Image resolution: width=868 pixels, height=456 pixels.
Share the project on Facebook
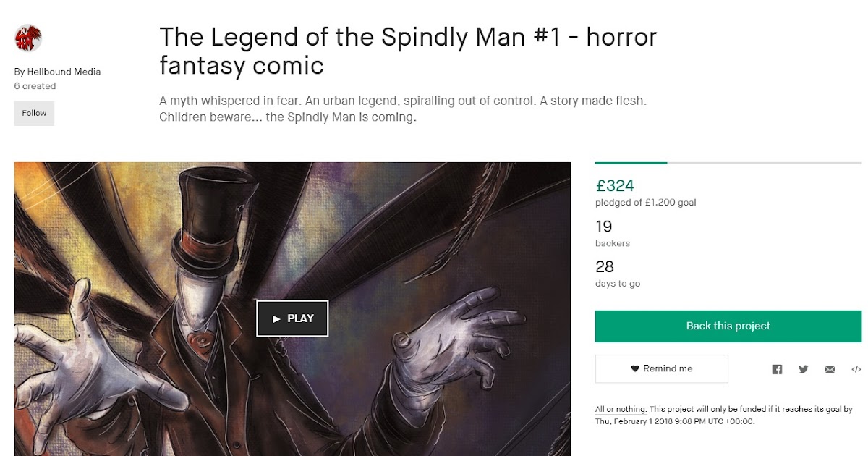click(777, 369)
